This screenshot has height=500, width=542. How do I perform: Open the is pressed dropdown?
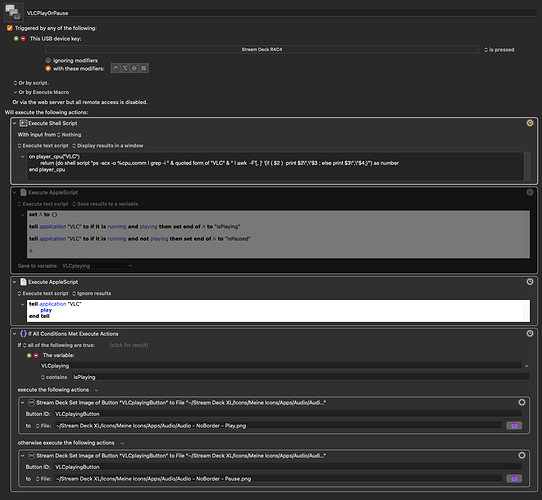point(499,50)
